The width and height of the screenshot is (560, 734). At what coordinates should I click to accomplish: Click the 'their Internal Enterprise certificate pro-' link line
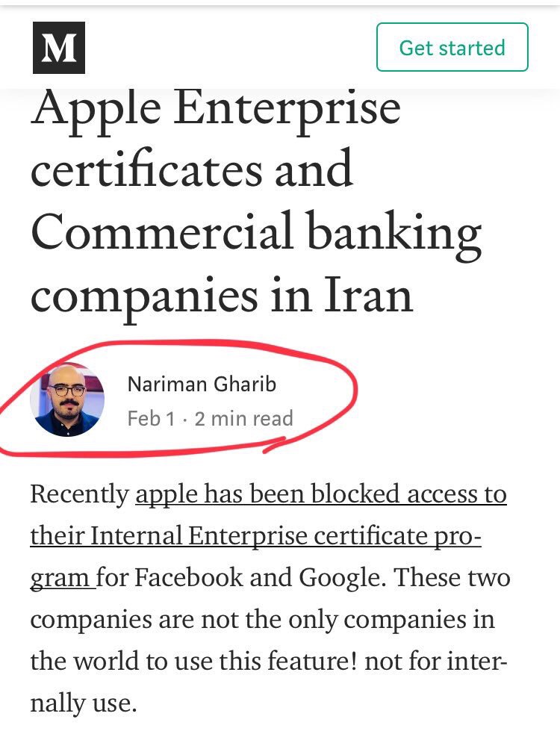coord(255,536)
